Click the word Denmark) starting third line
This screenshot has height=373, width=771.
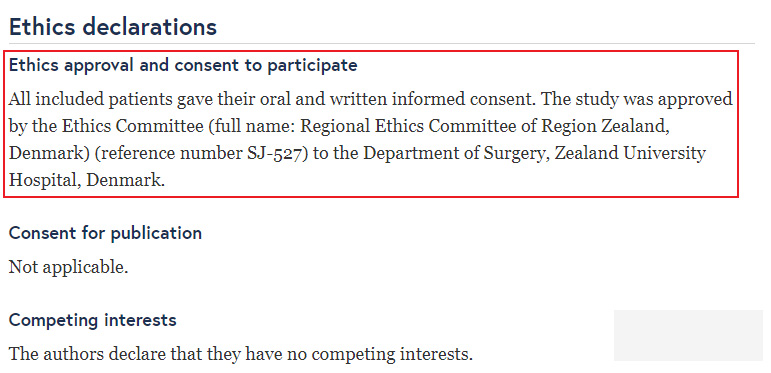pyautogui.click(x=49, y=153)
